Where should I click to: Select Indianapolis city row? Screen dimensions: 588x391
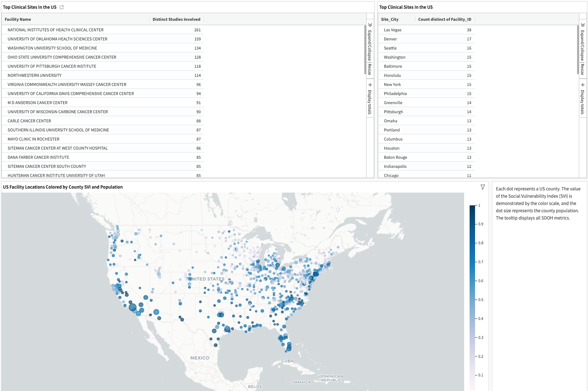[426, 166]
